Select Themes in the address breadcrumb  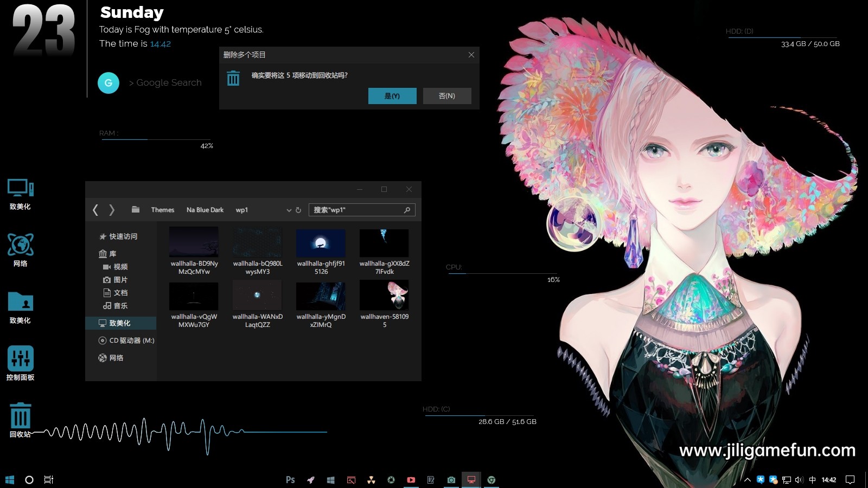[x=163, y=210]
